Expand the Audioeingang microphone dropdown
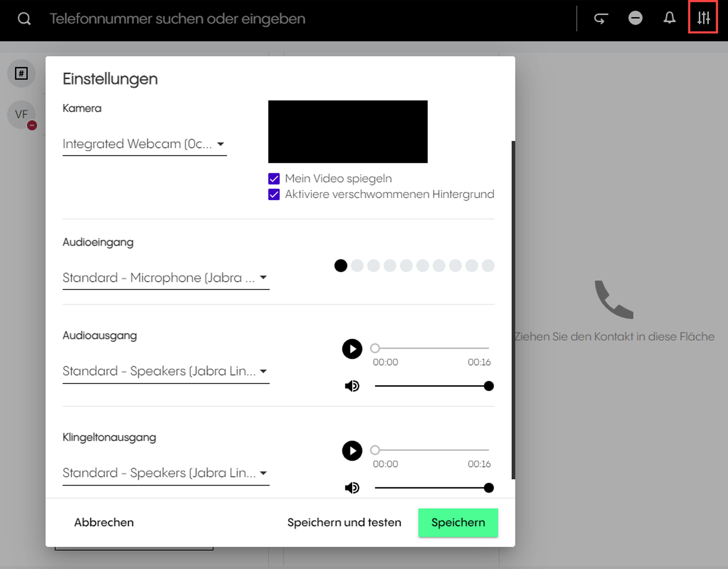 [166, 278]
